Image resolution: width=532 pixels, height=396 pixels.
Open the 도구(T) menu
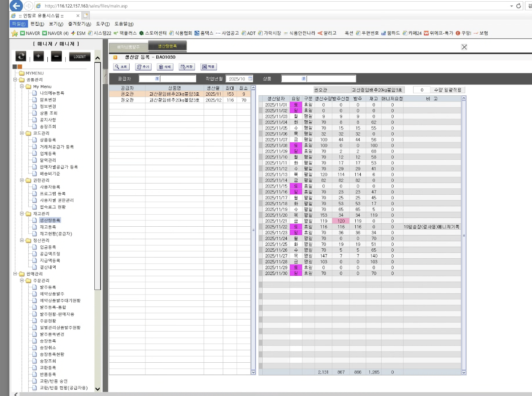point(103,24)
